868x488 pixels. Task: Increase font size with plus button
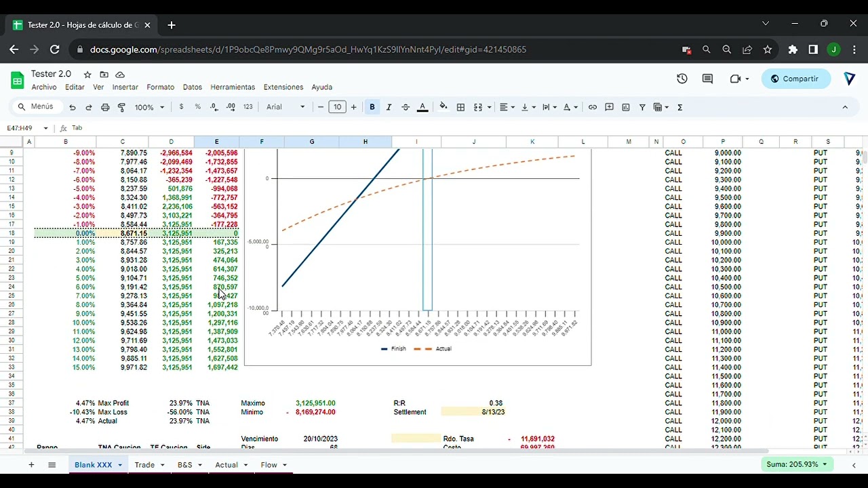point(353,107)
